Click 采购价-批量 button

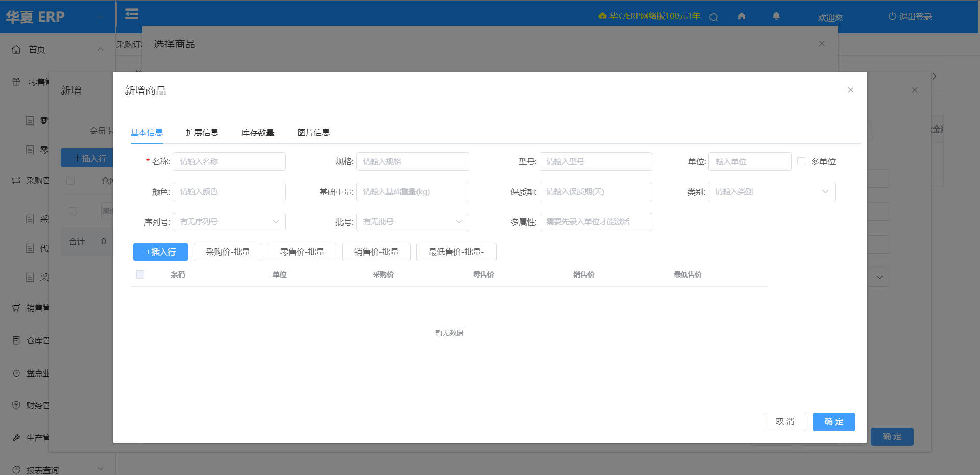[228, 252]
